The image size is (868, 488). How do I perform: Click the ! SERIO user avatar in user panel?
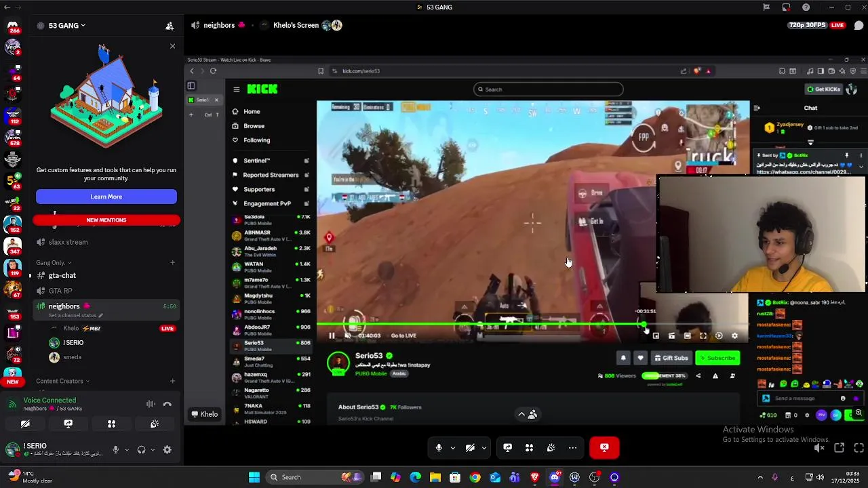(x=12, y=449)
